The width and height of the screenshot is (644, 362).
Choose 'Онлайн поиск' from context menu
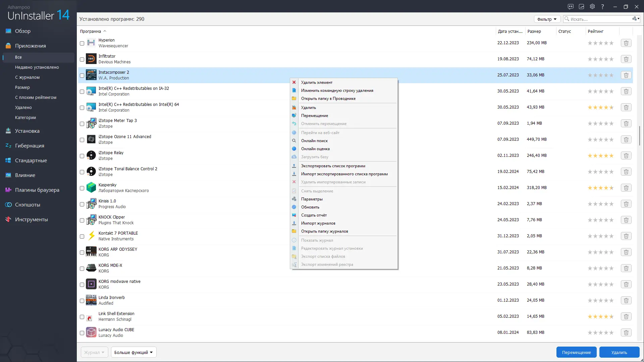314,141
